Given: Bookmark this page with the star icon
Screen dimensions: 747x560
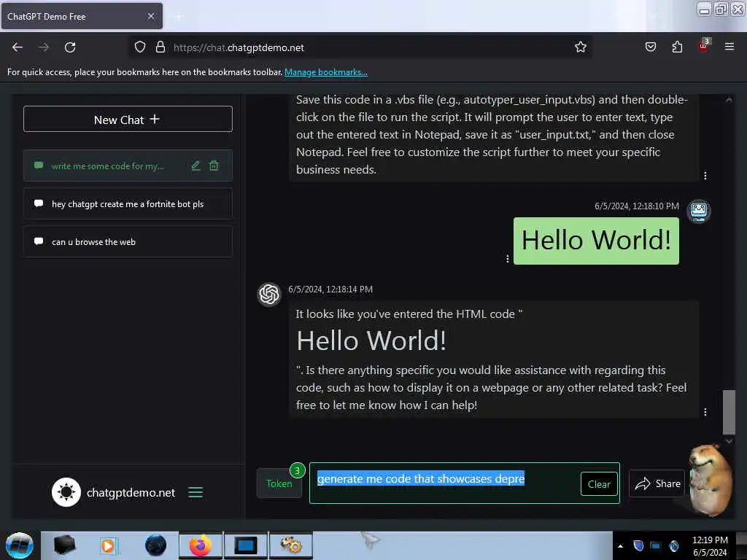Looking at the screenshot, I should pyautogui.click(x=580, y=47).
